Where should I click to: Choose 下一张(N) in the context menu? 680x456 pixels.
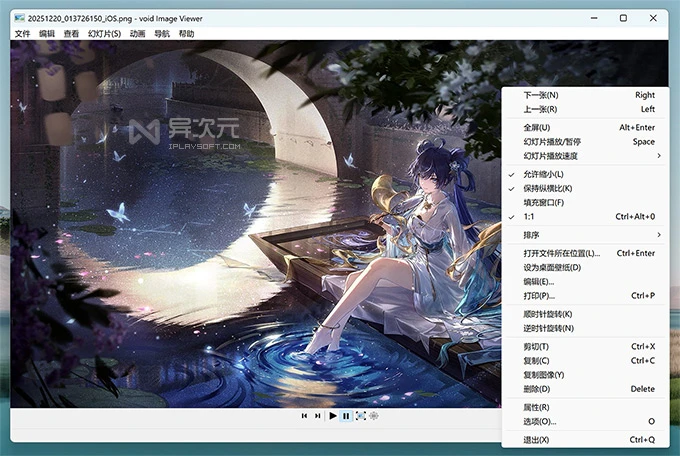585,95
